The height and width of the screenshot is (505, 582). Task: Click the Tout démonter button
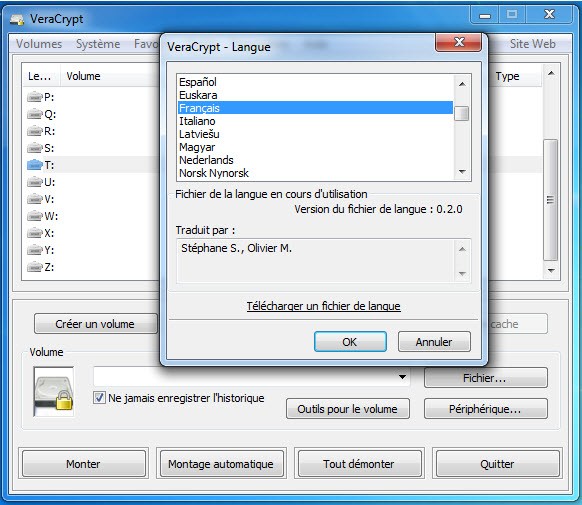pos(359,464)
